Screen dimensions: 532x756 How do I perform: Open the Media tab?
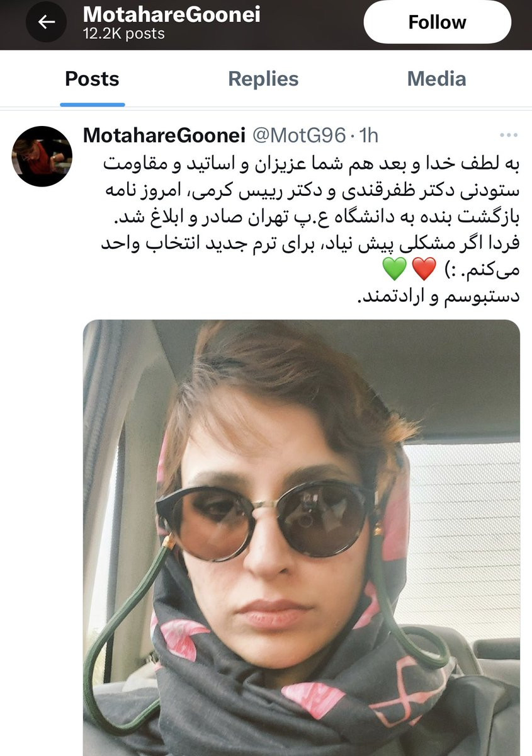click(x=436, y=79)
